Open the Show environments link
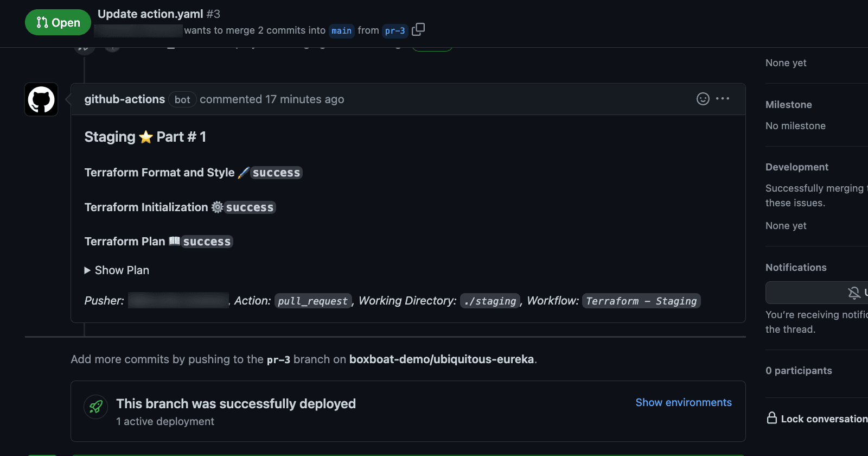The height and width of the screenshot is (456, 868). [683, 402]
